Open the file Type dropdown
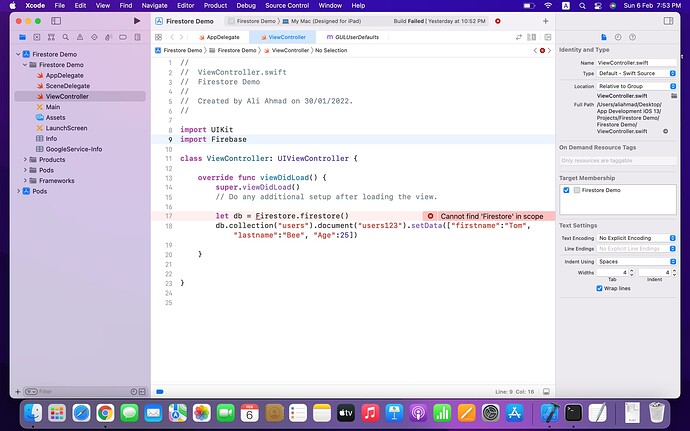Image resolution: width=690 pixels, height=431 pixels. coord(636,74)
